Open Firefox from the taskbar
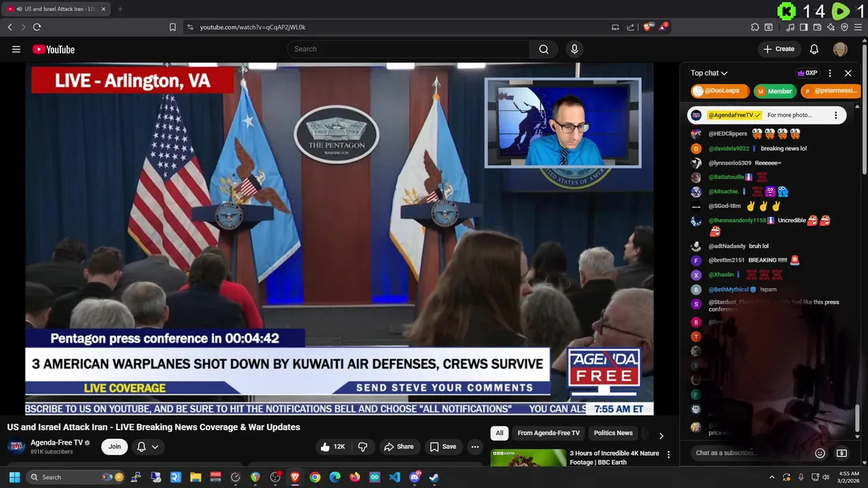Screen dimensions: 868x488 coord(355,477)
